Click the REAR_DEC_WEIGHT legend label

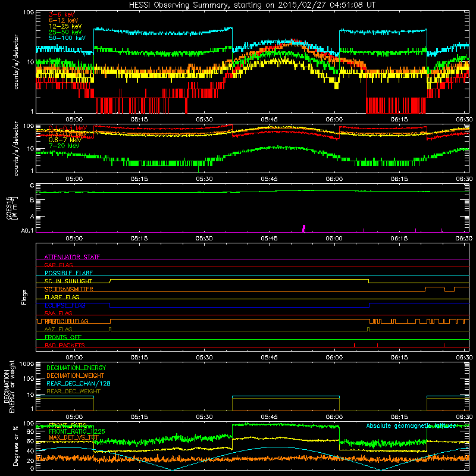[x=73, y=392]
